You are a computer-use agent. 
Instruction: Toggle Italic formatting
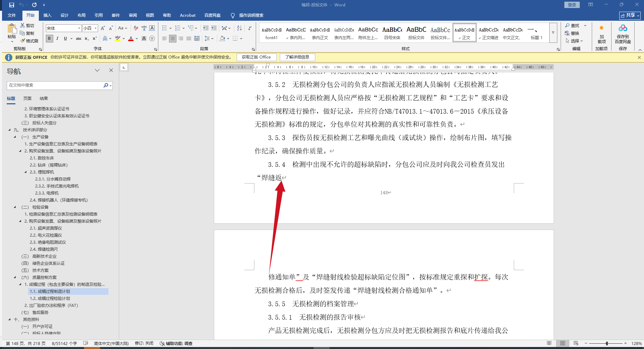57,39
